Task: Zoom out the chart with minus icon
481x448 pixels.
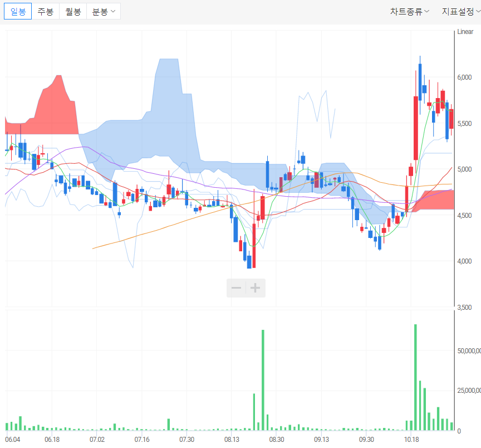Action: 236,288
